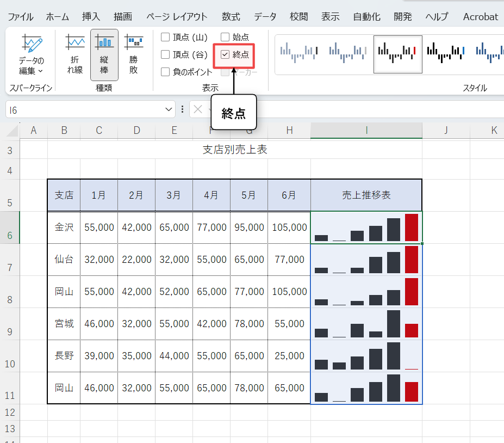Click the sparkline in the 金沢 row
Viewport: 504px width, 443px height.
pos(366,227)
